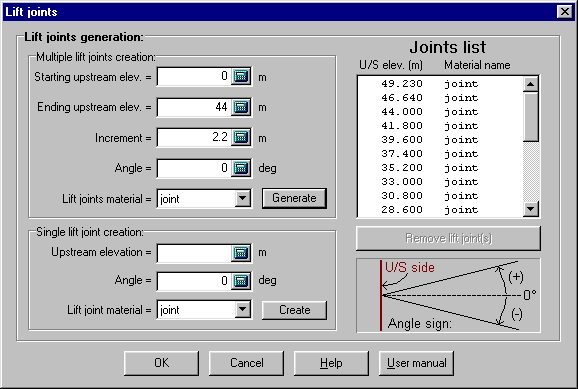
Task: Click the Upstream elevation input field
Action: (194, 253)
